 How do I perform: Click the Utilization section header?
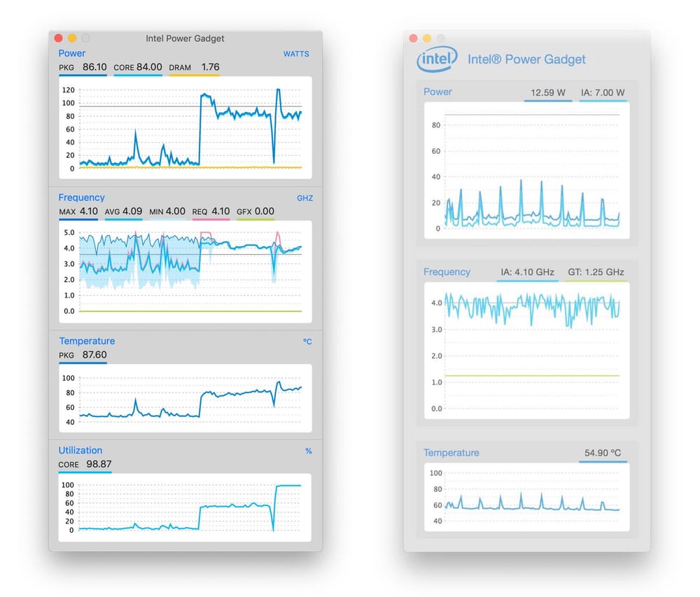pyautogui.click(x=80, y=450)
